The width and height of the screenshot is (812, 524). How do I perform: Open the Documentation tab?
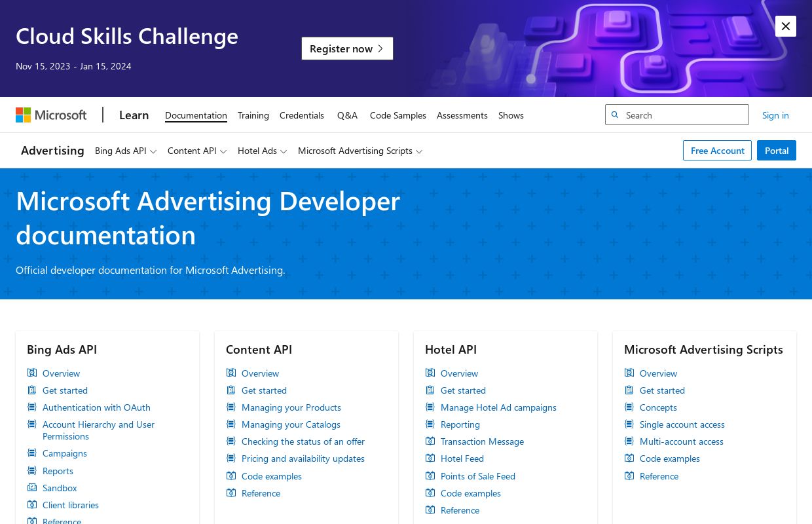196,115
